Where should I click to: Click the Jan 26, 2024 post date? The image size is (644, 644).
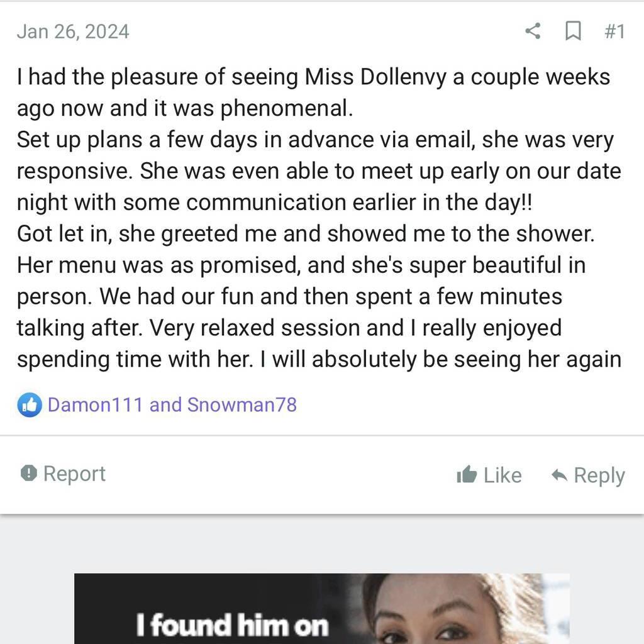(x=73, y=31)
